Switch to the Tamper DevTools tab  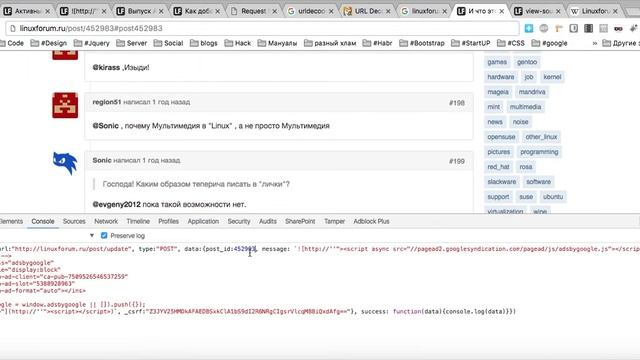pos(334,221)
